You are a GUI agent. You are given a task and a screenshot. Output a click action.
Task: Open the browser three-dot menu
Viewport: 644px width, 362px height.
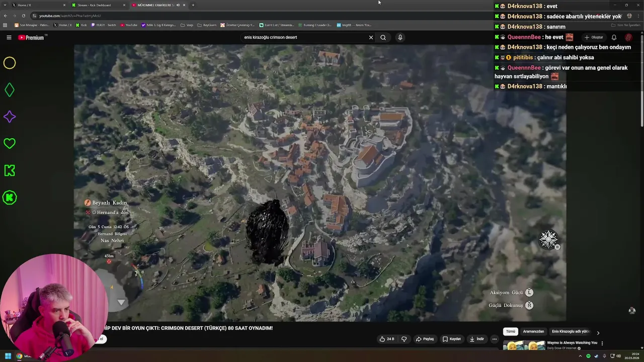tap(638, 16)
